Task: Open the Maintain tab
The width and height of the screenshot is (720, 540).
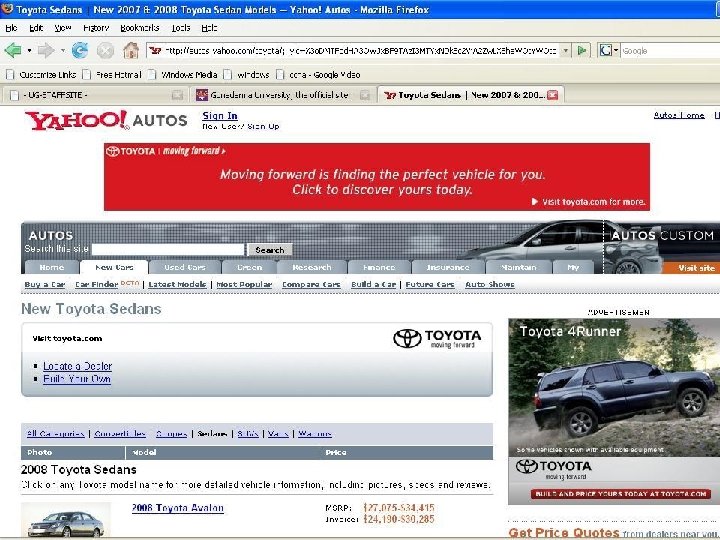Action: 519,267
